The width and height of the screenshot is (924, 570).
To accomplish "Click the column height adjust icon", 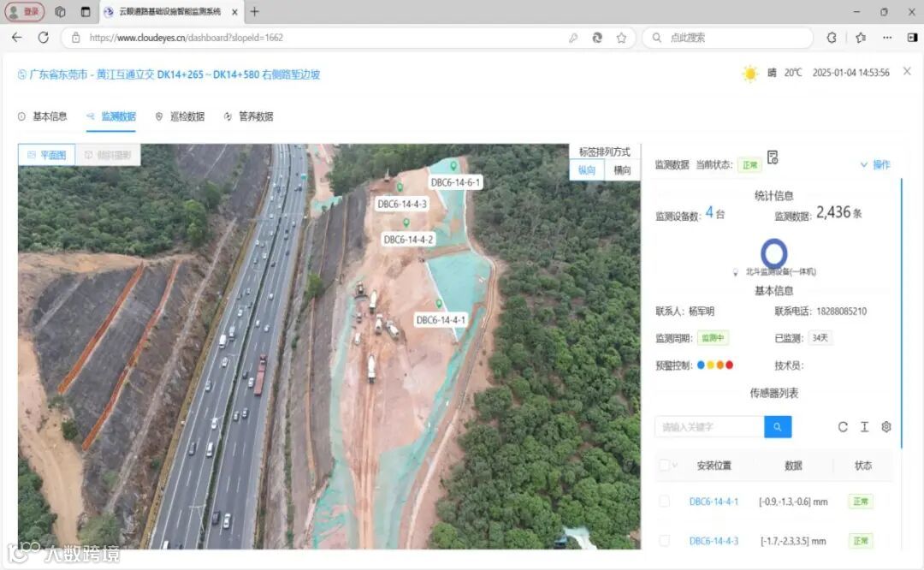I will coord(864,427).
